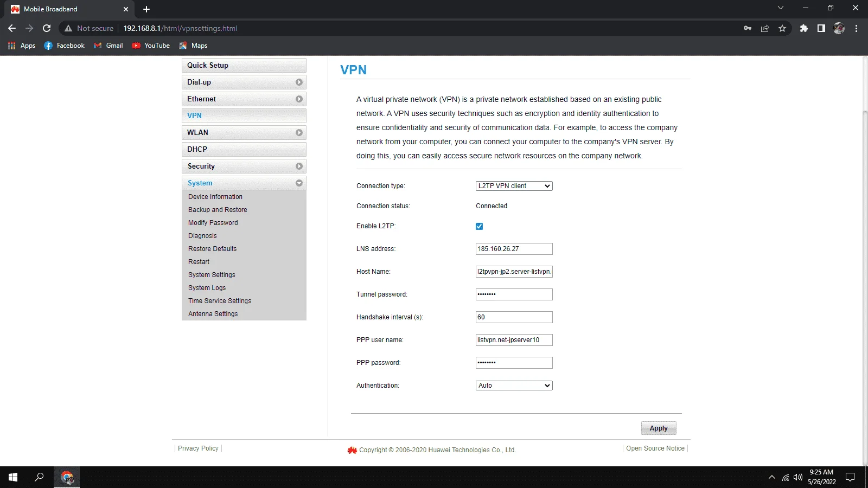Open the YouTube bookmark
Image resolution: width=868 pixels, height=488 pixels.
151,46
